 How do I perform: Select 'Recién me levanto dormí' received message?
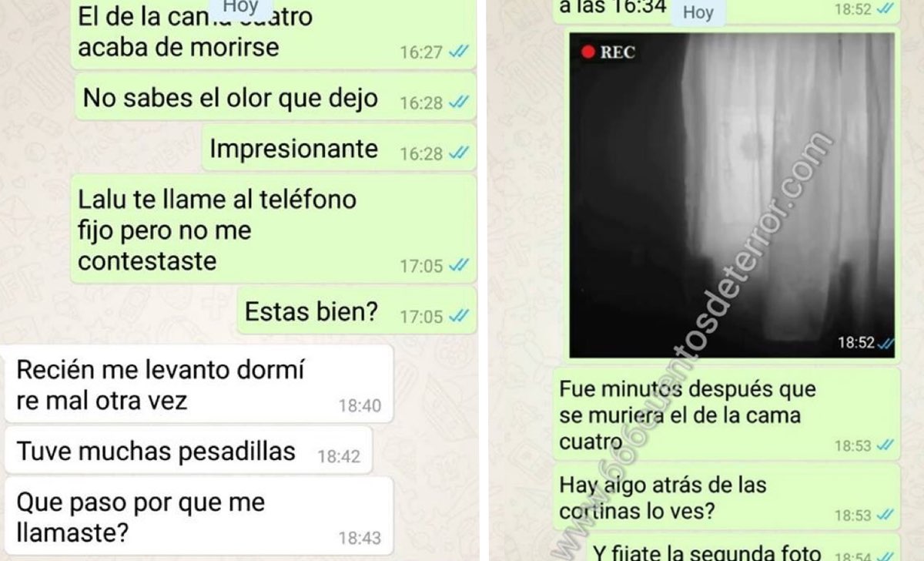click(x=199, y=385)
